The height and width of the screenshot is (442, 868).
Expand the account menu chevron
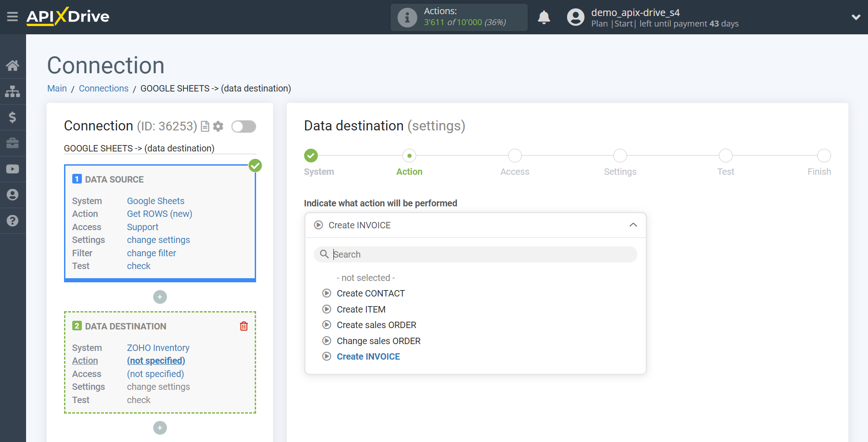coord(856,17)
